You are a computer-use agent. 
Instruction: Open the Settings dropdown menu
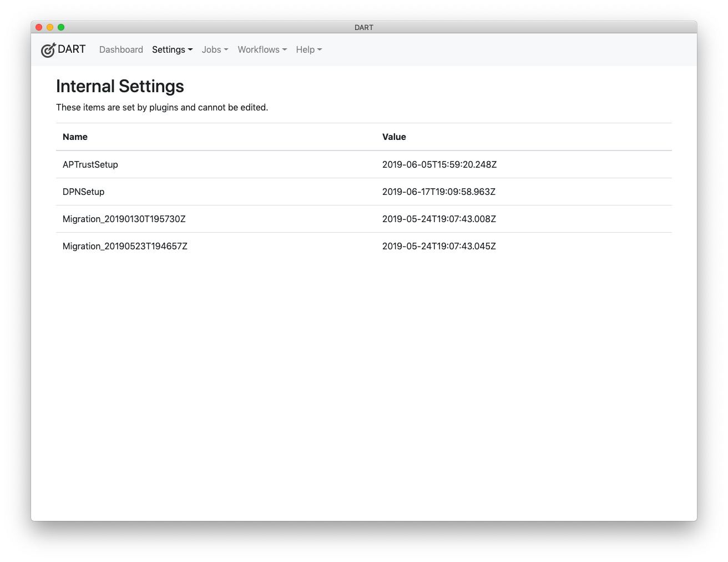[172, 49]
